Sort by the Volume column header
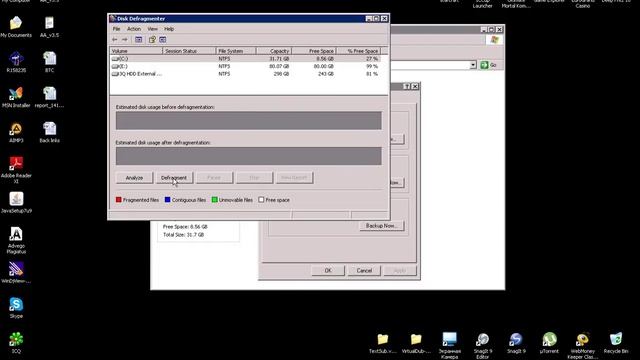The height and width of the screenshot is (360, 640). [136, 51]
